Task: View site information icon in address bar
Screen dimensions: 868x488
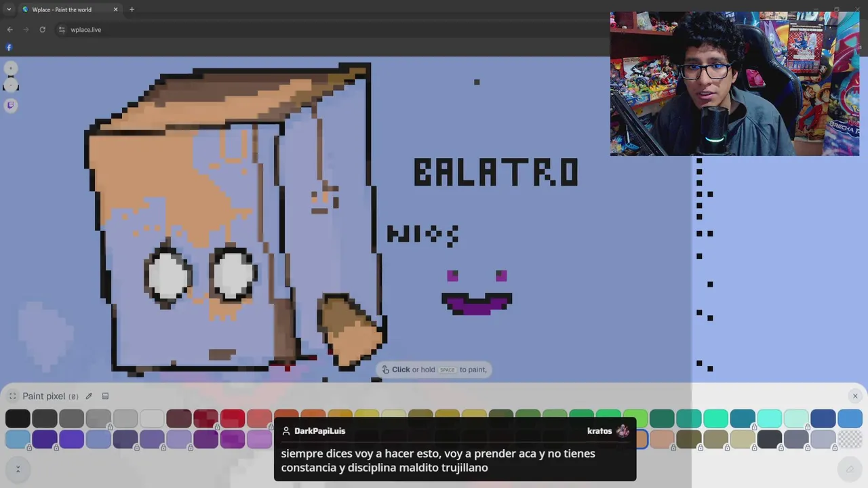Action: click(x=62, y=30)
